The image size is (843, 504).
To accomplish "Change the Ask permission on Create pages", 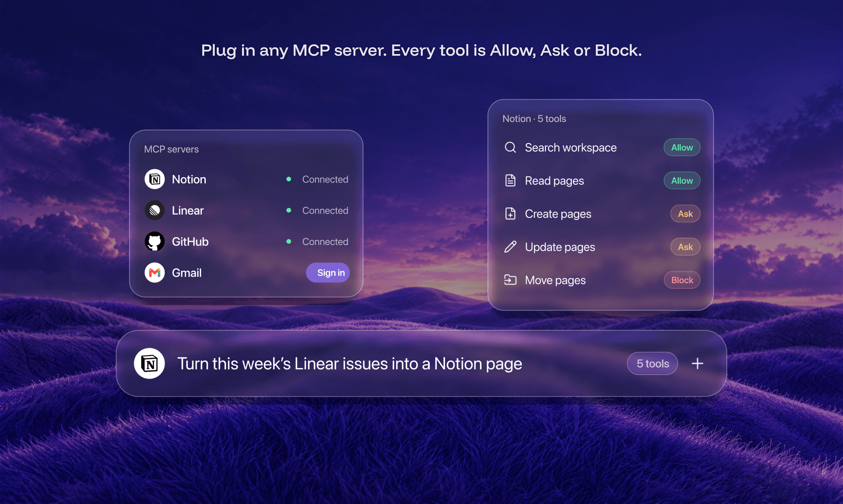I will [x=685, y=214].
